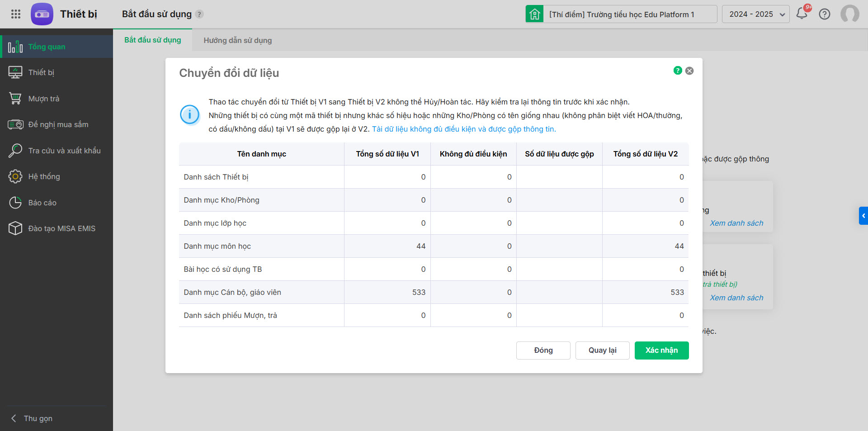
Task: Close the Chuyển đổi dữ liệu dialog
Action: 689,71
